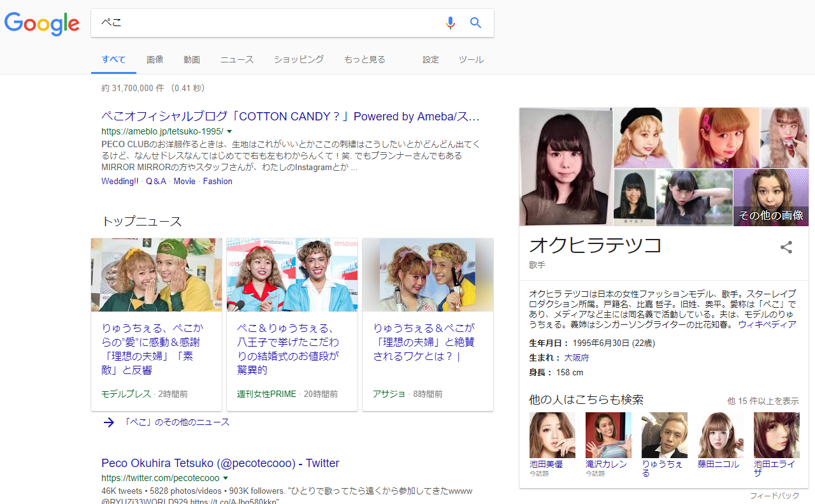815x504 pixels.
Task: Click arrow icon next to その他のニュース
Action: [109, 422]
